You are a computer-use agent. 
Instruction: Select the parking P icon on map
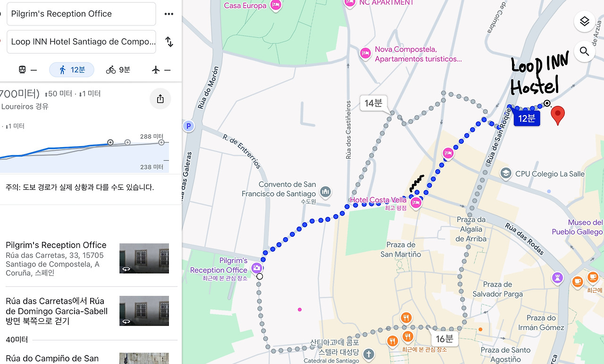(x=188, y=126)
